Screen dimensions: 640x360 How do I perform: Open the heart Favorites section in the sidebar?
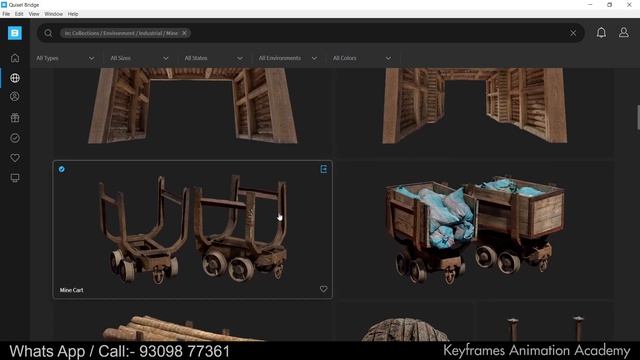pyautogui.click(x=15, y=158)
